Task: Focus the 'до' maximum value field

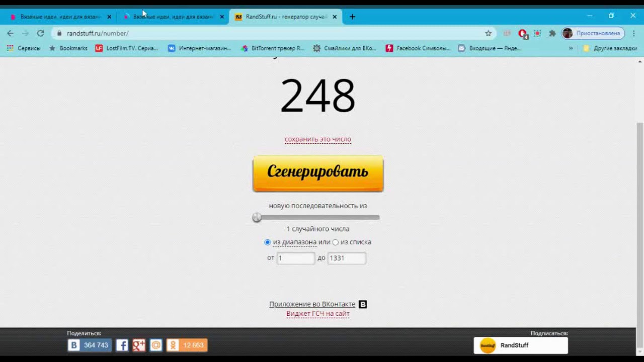Action: [347, 258]
